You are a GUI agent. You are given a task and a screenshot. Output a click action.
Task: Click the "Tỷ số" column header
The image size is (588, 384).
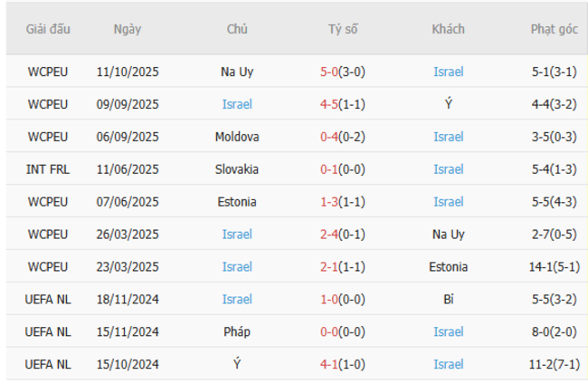click(342, 29)
